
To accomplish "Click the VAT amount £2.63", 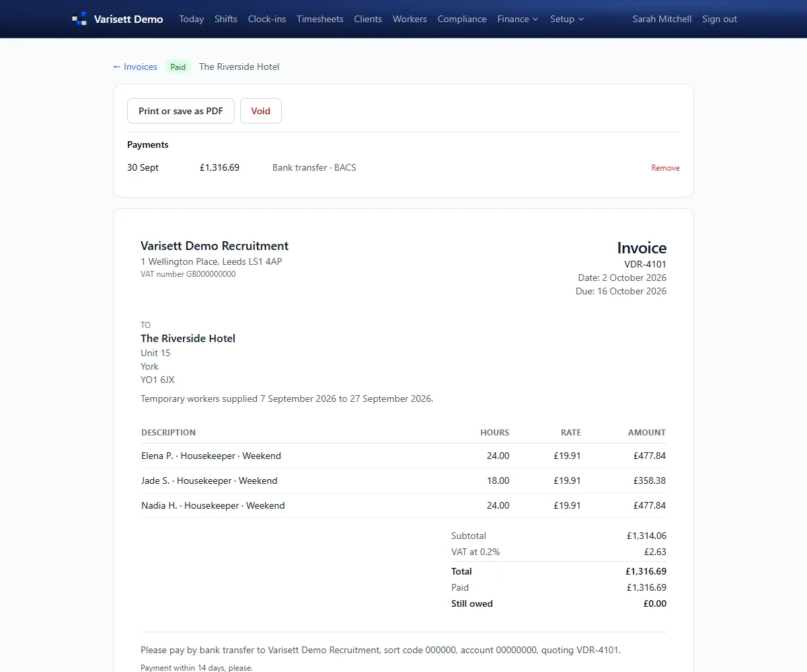I will click(655, 552).
